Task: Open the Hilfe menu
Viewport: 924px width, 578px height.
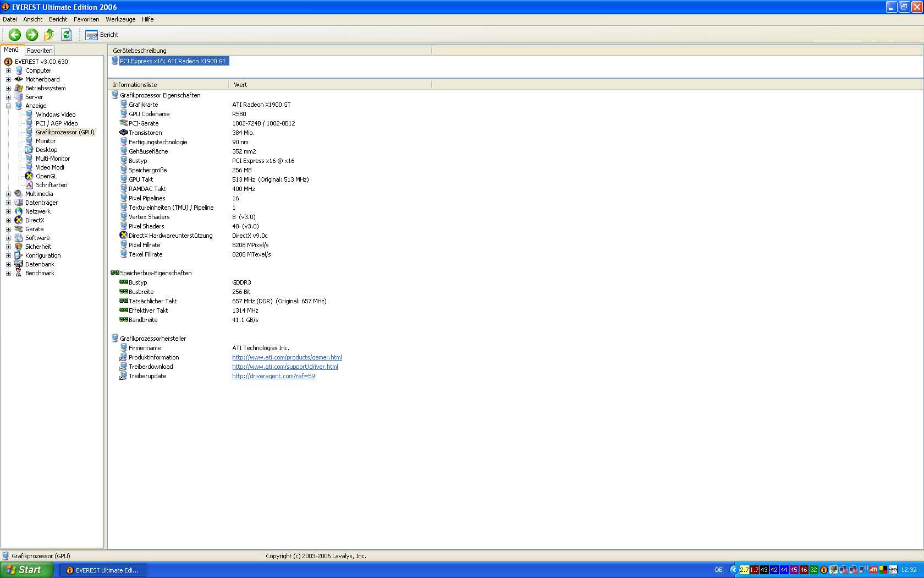Action: 148,19
